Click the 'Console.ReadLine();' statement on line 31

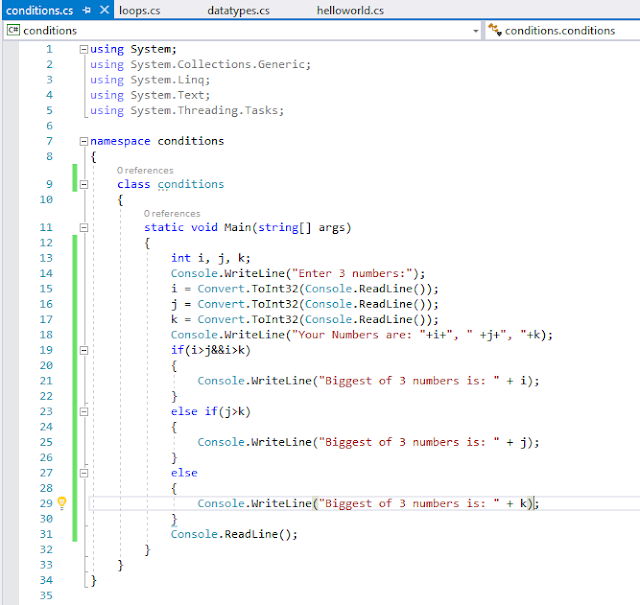234,534
